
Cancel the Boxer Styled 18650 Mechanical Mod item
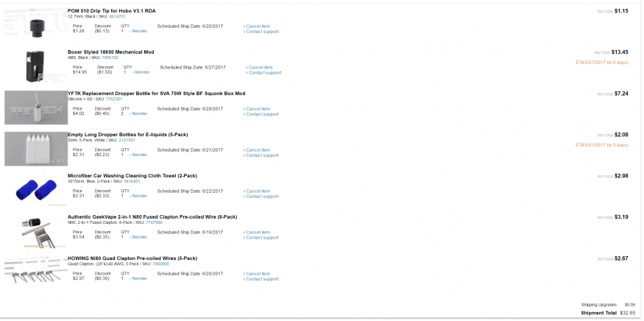click(261, 67)
